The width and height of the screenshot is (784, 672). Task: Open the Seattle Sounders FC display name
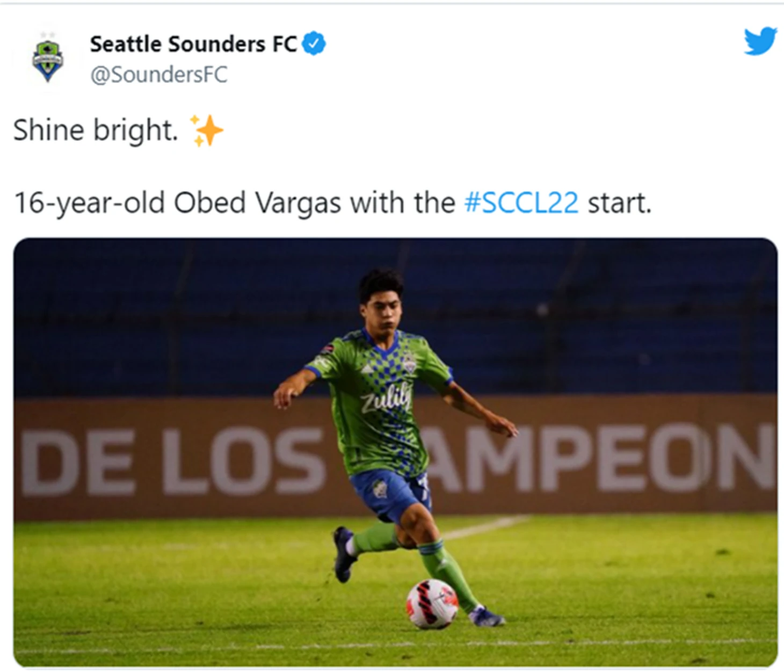pos(193,44)
